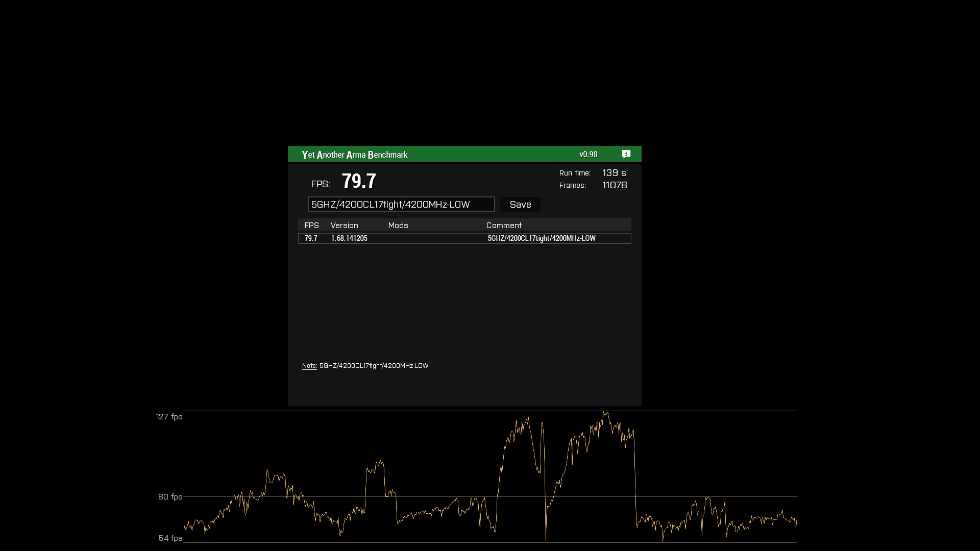Click the saved comment text in results row

[541, 238]
